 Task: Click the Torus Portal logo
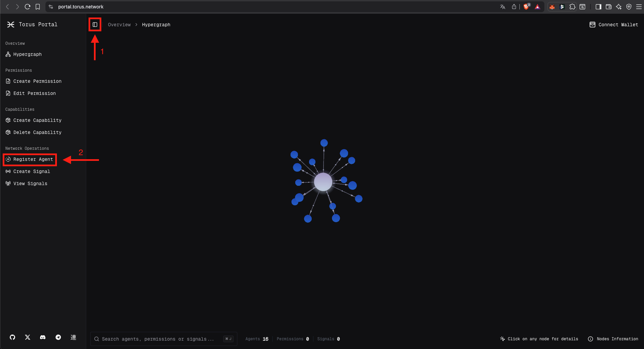(32, 25)
